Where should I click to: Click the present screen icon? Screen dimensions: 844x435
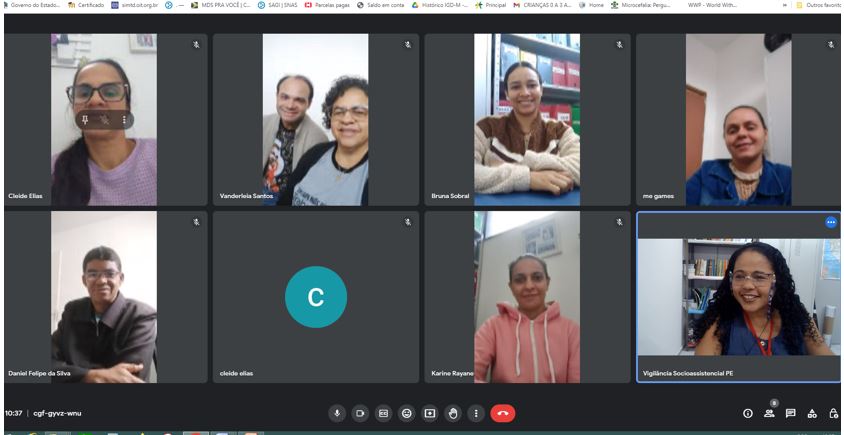(x=430, y=413)
